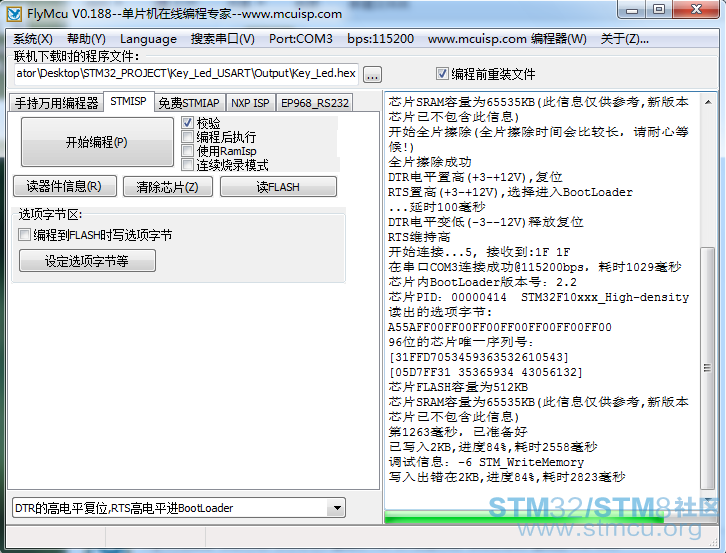This screenshot has height=553, width=726.
Task: Switch to the EP968_RS232 tab
Action: point(315,103)
